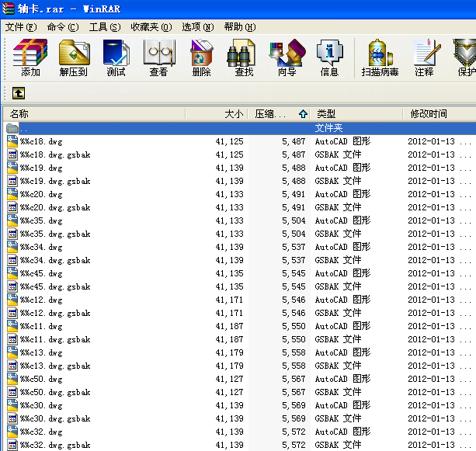Click the WinRAR title bar app icon

coord(9,9)
